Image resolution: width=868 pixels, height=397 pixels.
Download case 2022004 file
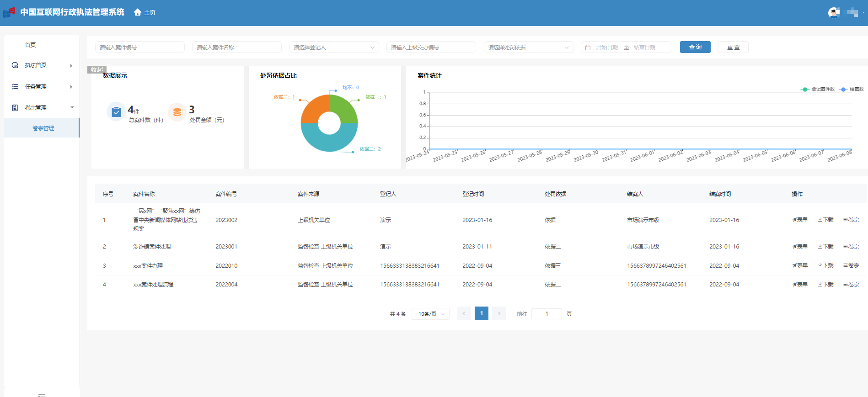[825, 285]
